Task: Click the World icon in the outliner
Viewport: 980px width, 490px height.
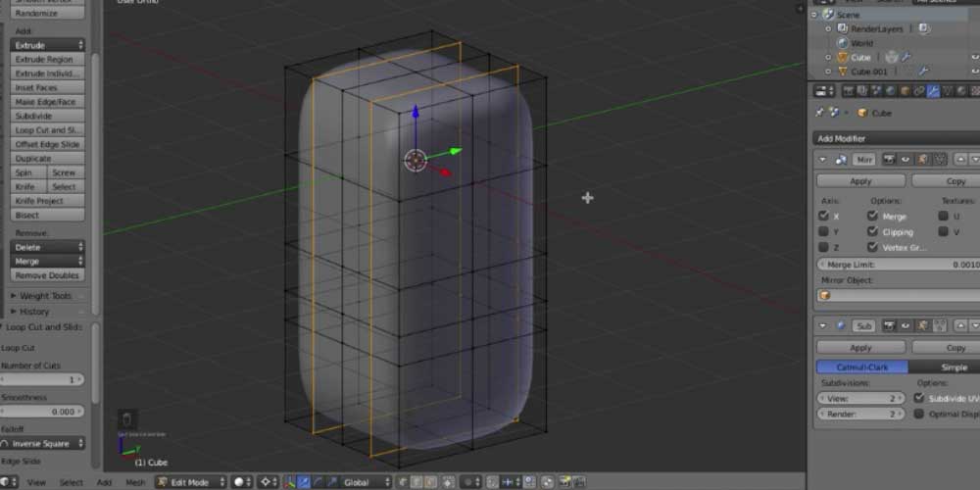Action: click(x=840, y=43)
